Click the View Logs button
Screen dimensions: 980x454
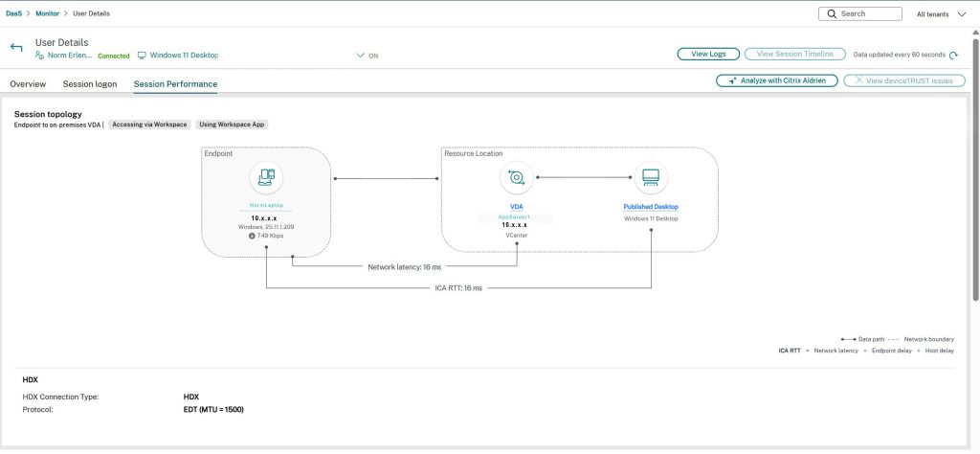coord(709,55)
